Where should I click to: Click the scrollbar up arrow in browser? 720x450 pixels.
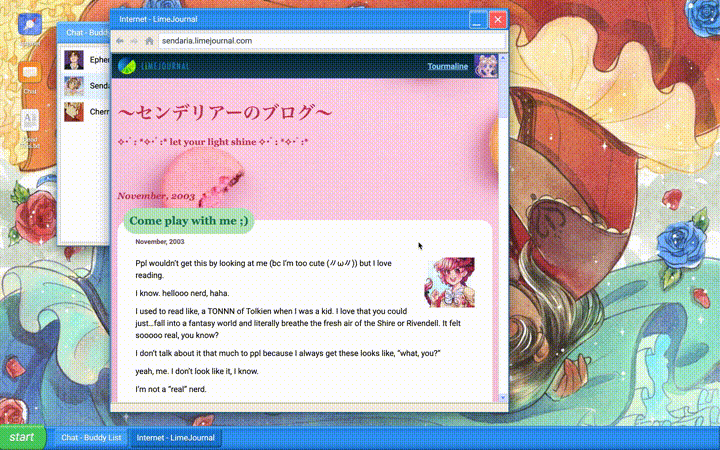coord(503,58)
